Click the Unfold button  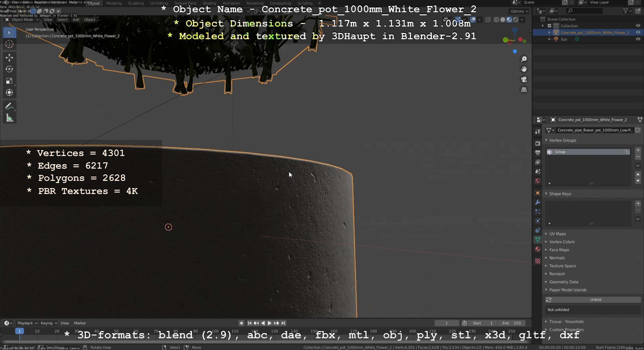tap(593, 300)
